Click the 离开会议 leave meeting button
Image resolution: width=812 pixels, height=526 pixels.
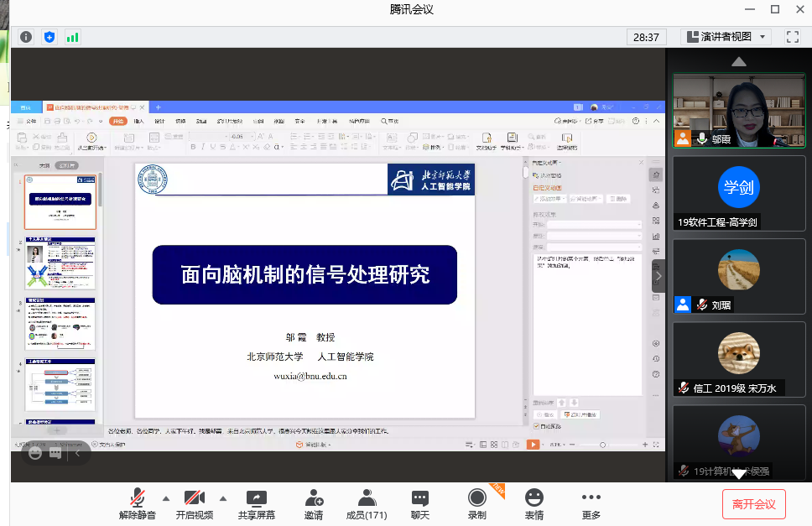753,504
